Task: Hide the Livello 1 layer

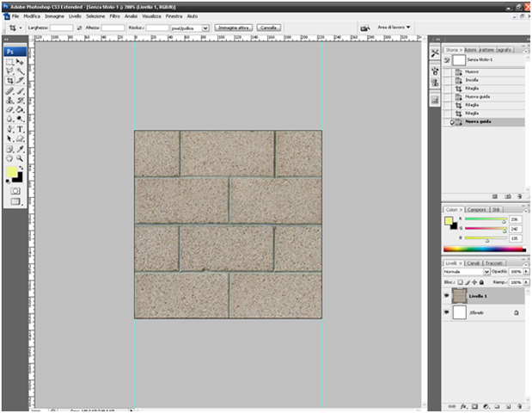Action: [447, 295]
